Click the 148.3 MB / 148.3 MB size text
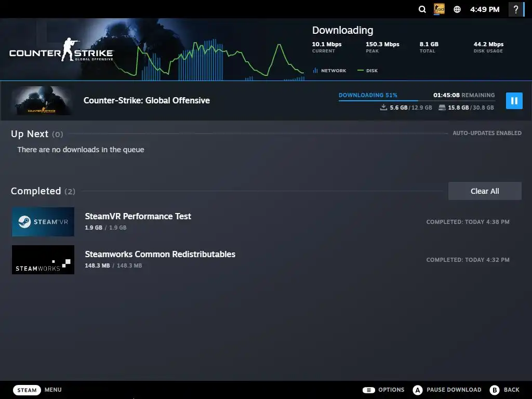This screenshot has height=399, width=532. [113, 265]
